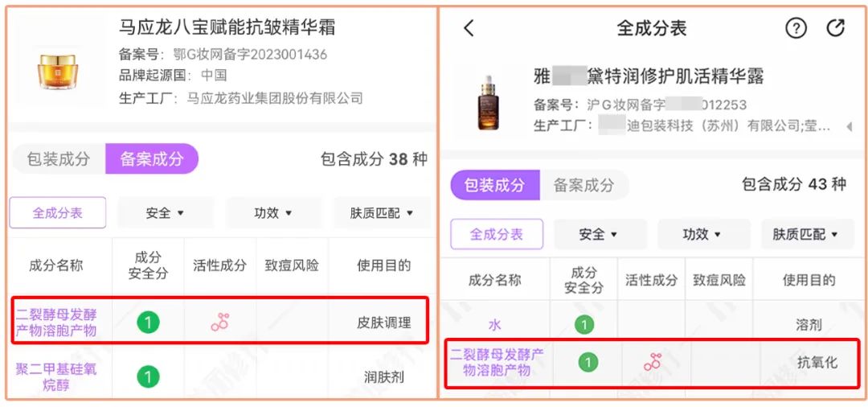Click 全成分表 page title
Viewport: 868px width, 407px height.
(652, 27)
